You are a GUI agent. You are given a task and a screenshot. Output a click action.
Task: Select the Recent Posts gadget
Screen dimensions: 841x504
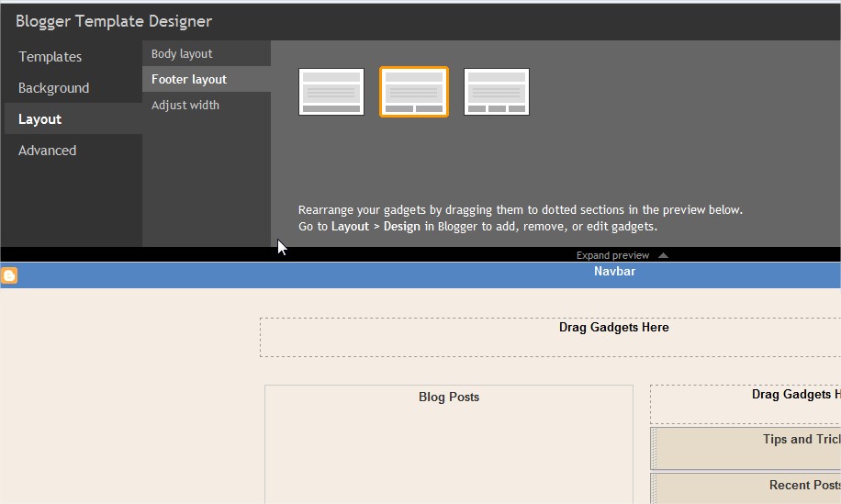(x=746, y=487)
